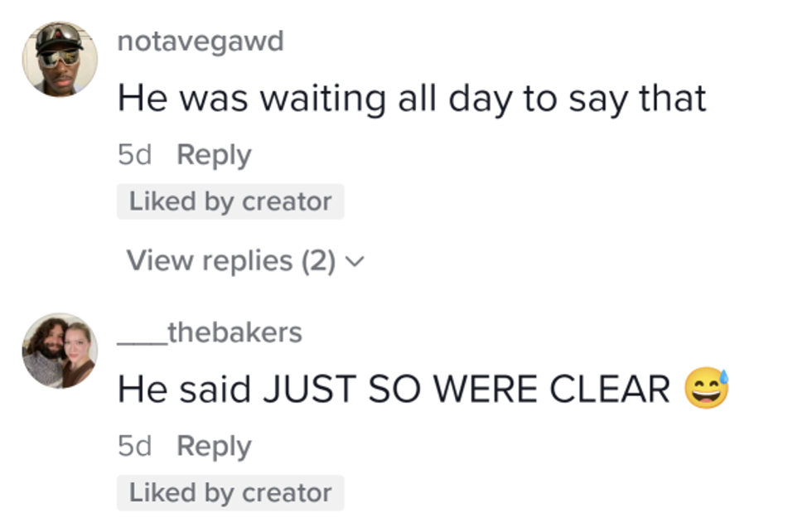This screenshot has height=528, width=812.
Task: Click 'Liked by creator' badge under ___thebakers' comment
Action: 230,492
